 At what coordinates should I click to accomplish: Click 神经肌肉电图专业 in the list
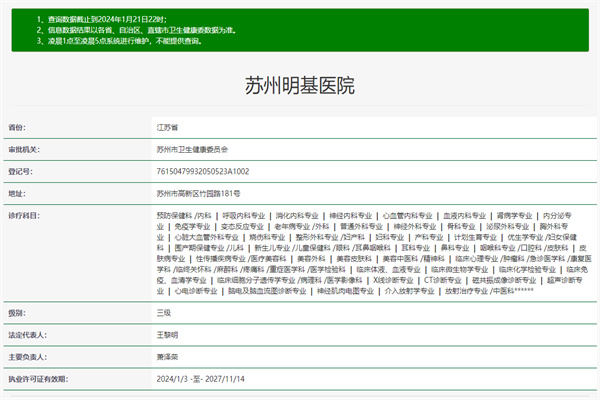tap(346, 291)
